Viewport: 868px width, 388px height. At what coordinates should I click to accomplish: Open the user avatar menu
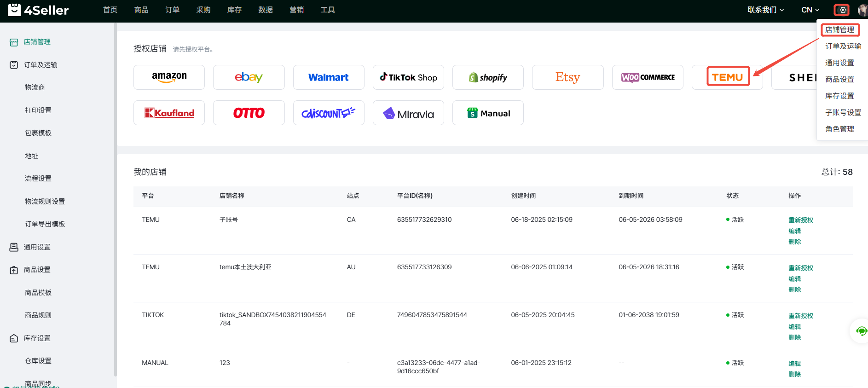pos(862,10)
